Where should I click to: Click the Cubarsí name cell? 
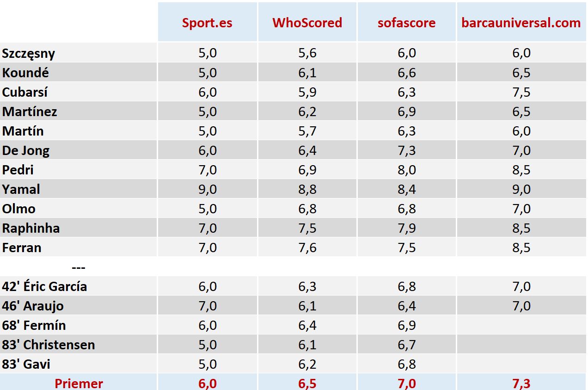click(25, 92)
